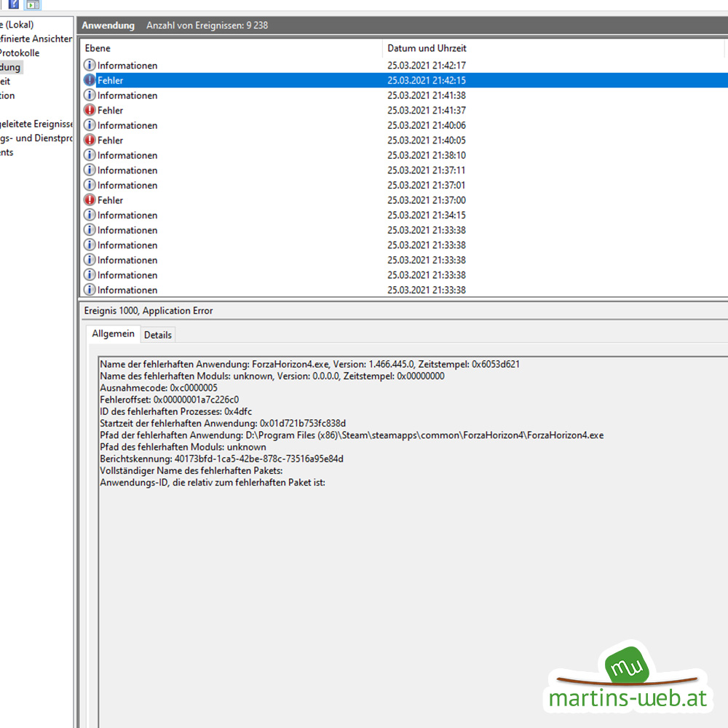Click the date cell 25.03.2021 21:37:11
This screenshot has width=728, height=728.
(x=427, y=170)
